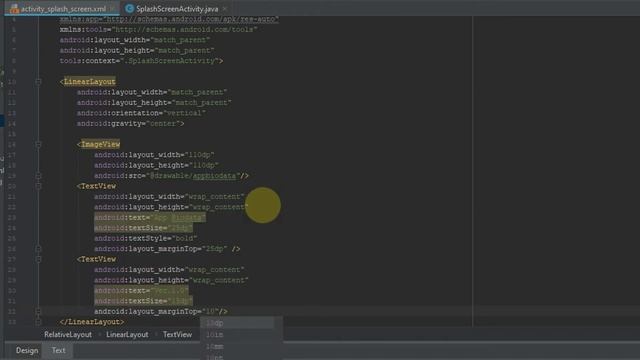Place cursor in layout_marginTop="10" value

click(211, 311)
